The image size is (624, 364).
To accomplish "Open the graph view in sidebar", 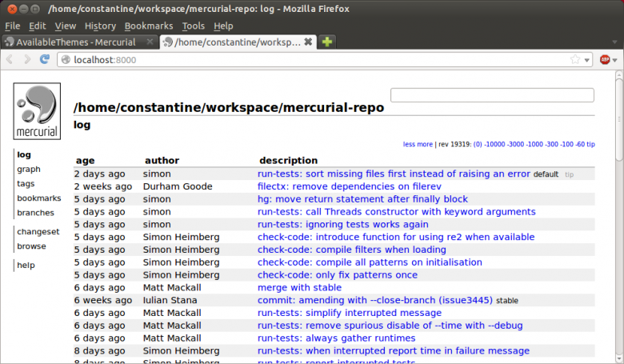I will point(29,169).
